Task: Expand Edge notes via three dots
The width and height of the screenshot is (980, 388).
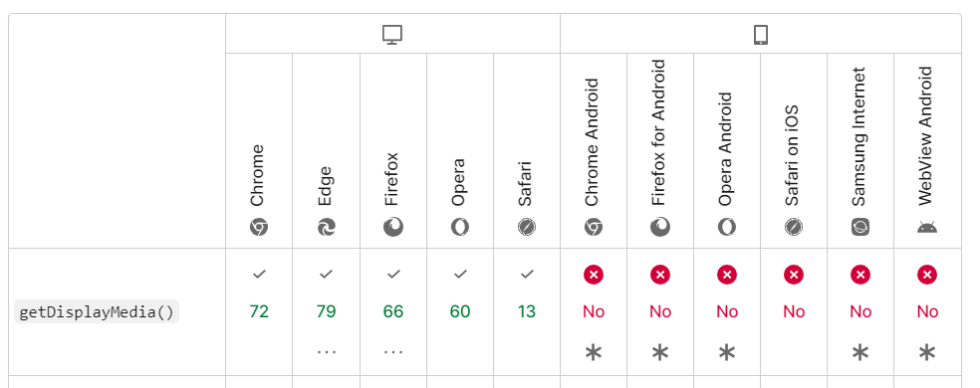Action: click(x=326, y=352)
